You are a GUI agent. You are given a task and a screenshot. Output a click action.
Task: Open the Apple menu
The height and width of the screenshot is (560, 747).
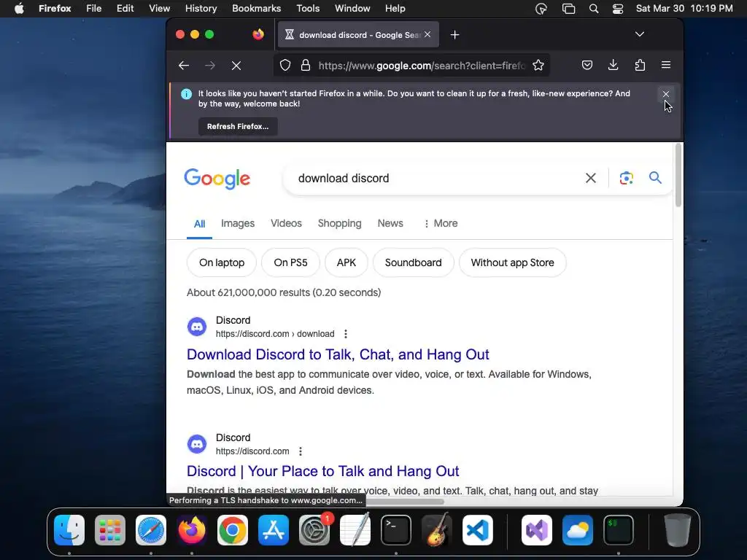pyautogui.click(x=19, y=9)
